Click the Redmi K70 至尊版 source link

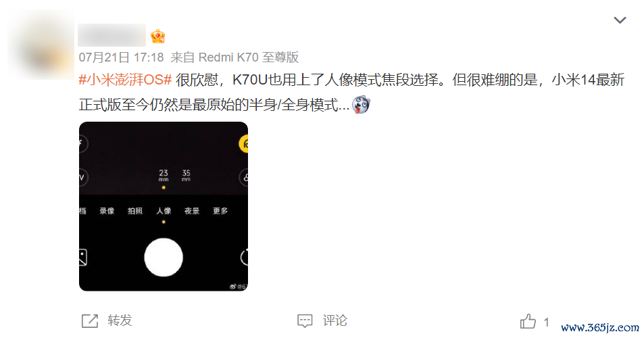pos(249,57)
